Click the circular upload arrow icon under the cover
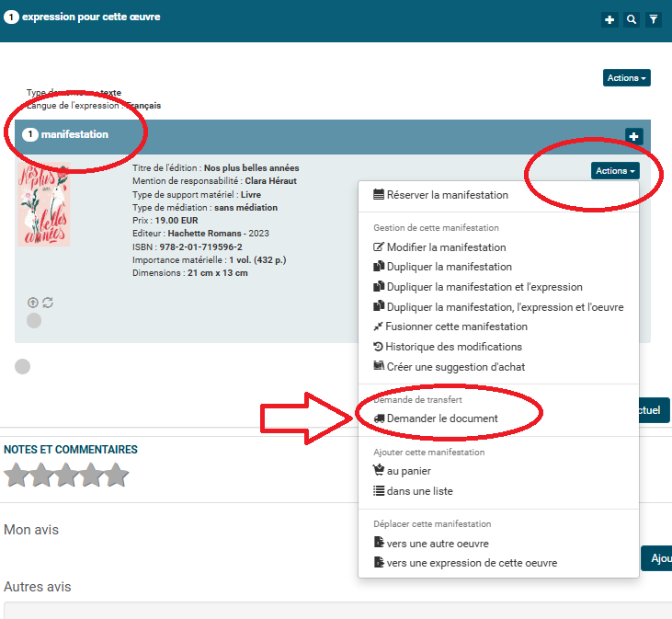 pos(33,302)
